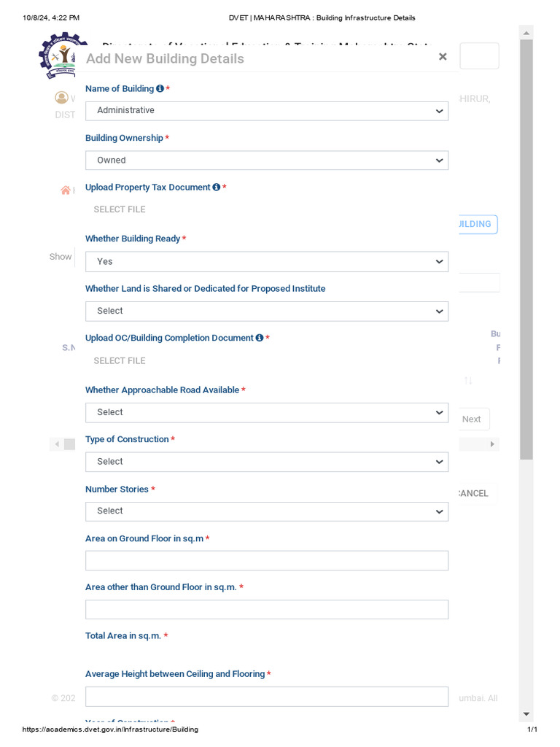560x747 pixels.
Task: Click info icon beside Upload OC/Building Completion Document
Action: [260, 338]
